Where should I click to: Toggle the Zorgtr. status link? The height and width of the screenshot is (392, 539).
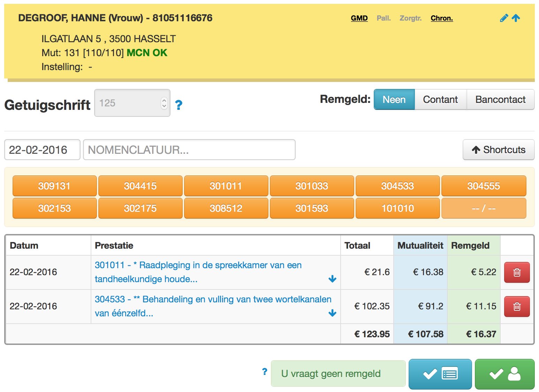pyautogui.click(x=410, y=18)
